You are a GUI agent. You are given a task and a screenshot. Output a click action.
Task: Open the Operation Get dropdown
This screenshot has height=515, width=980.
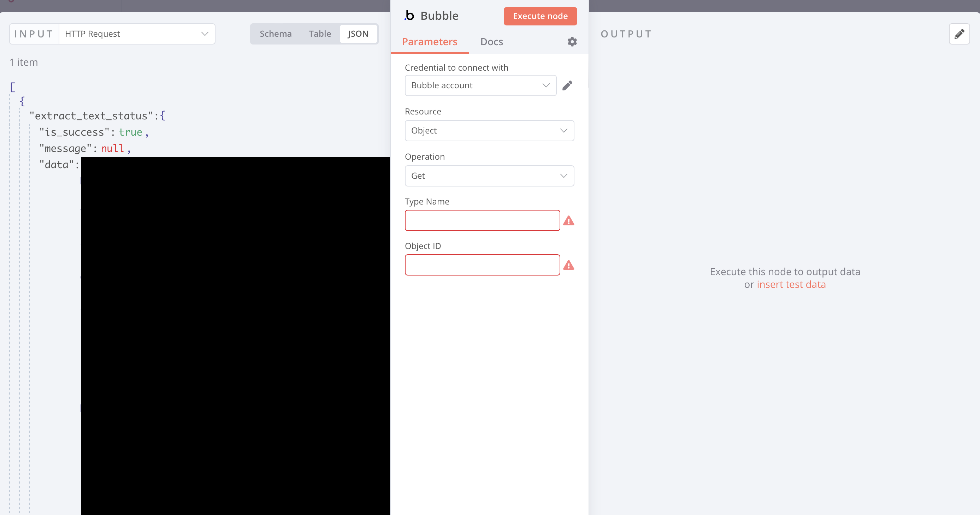pyautogui.click(x=489, y=176)
